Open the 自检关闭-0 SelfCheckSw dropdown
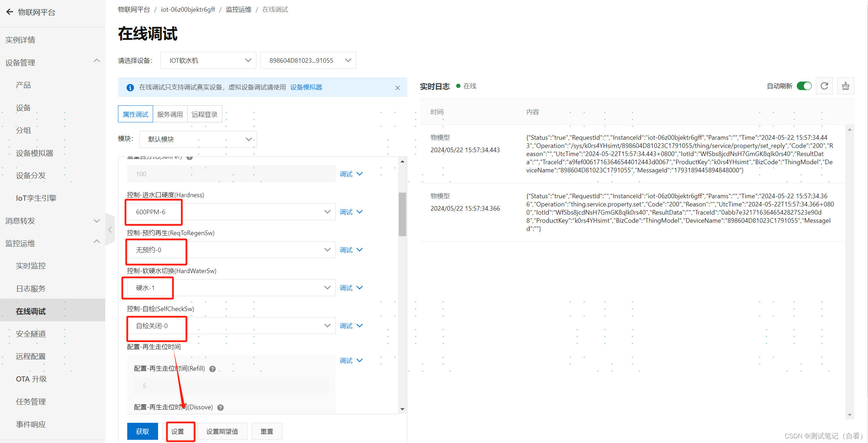868x443 pixels. (231, 326)
